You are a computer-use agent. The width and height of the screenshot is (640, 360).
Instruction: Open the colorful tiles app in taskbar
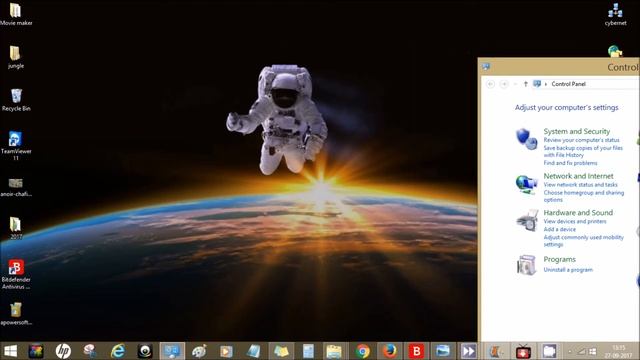click(x=36, y=351)
